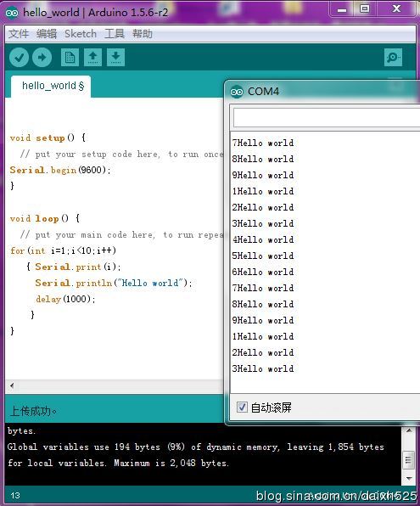Screen dimensions: 420x506
Task: Click the 'for(int i=1;i<10;i++)' line
Action: 63,250
